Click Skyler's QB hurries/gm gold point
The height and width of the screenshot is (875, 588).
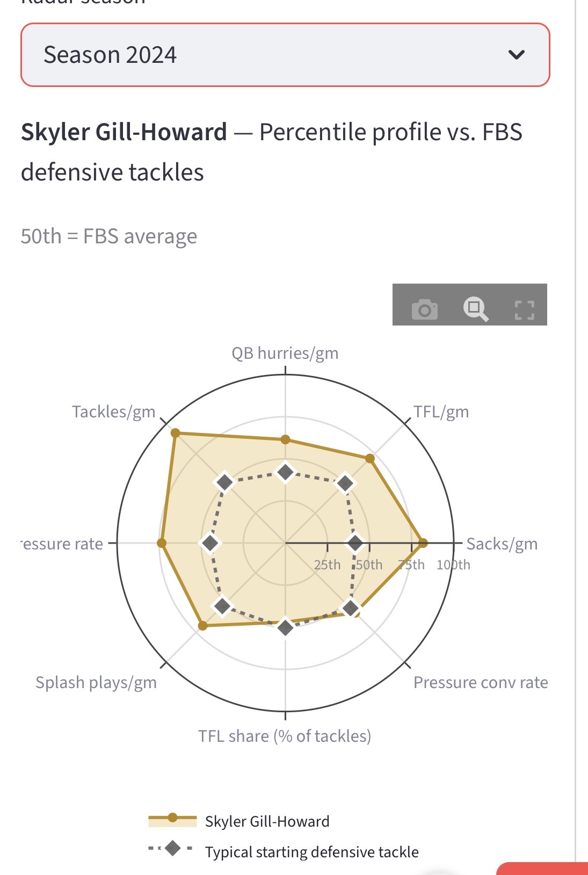pos(285,440)
